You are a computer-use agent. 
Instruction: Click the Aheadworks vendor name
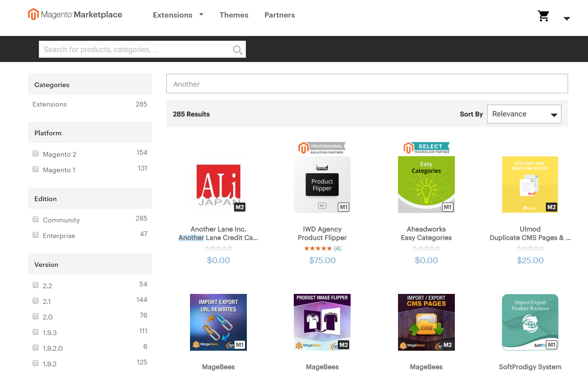pyautogui.click(x=426, y=229)
